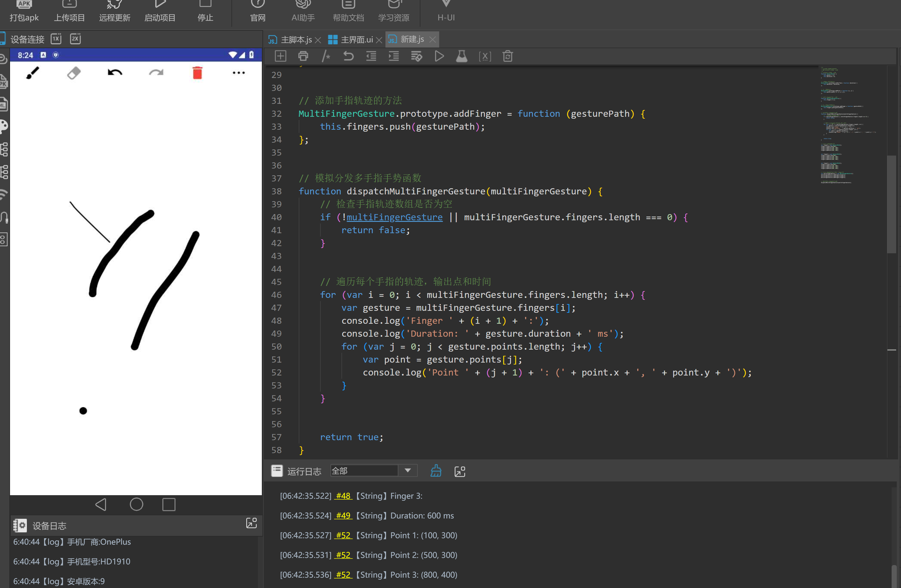Click the clear log broom icon
Viewport: 901px width, 588px height.
436,471
